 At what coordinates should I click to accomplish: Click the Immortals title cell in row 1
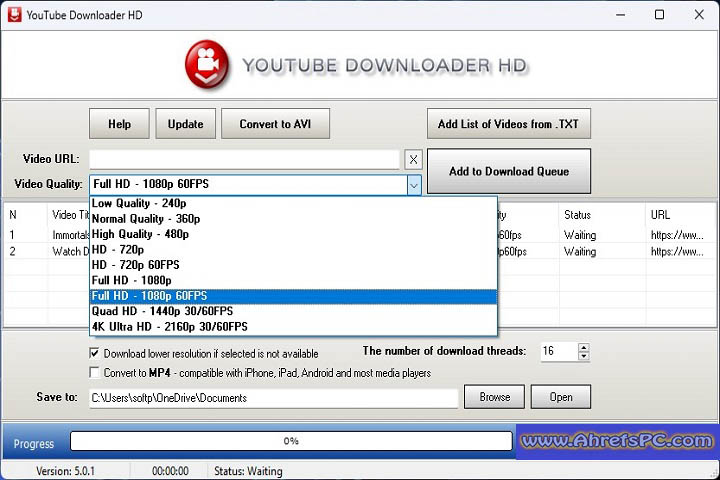(71, 236)
